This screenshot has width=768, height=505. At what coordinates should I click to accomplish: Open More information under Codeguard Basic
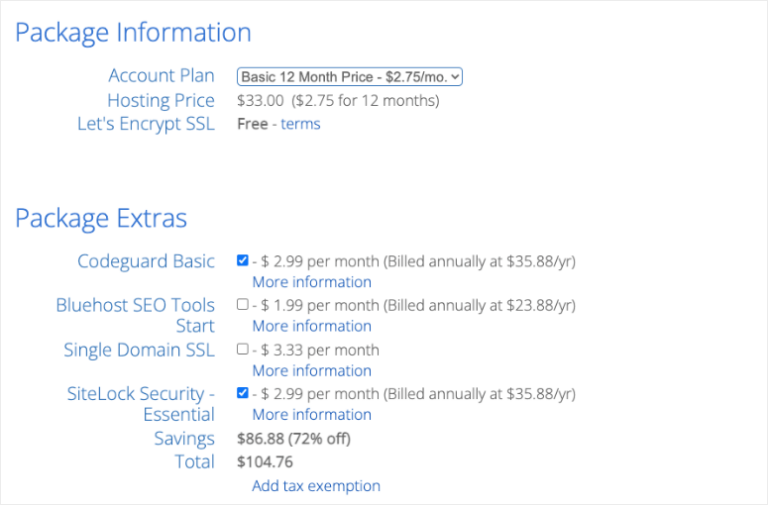(311, 282)
